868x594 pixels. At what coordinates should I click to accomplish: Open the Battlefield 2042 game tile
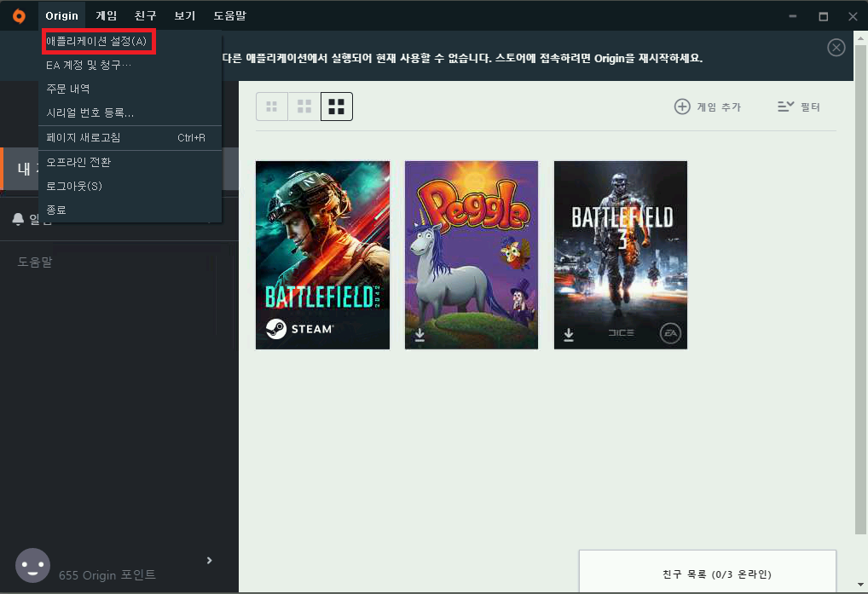[323, 255]
